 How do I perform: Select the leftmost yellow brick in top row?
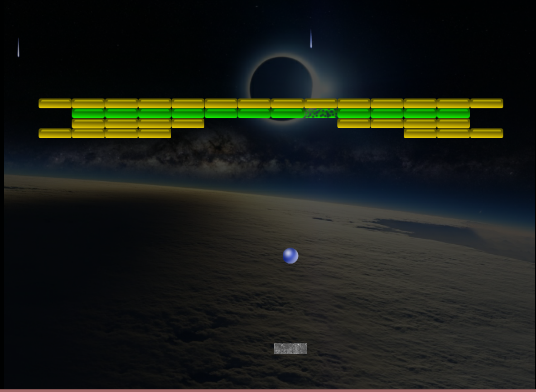55,103
